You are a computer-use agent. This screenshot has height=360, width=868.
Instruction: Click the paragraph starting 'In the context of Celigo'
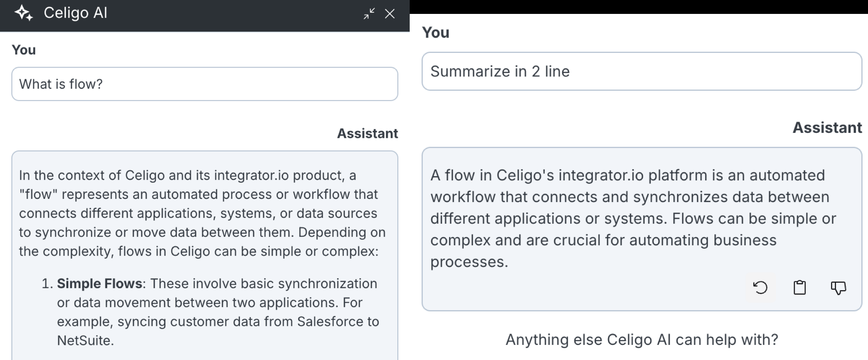202,213
